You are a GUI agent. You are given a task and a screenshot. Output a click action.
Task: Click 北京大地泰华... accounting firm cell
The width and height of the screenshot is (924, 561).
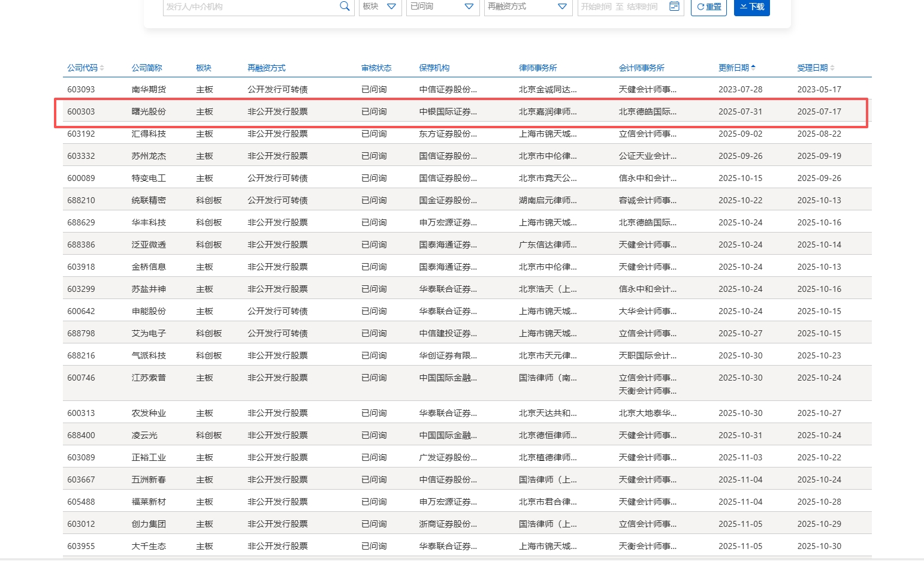[648, 413]
